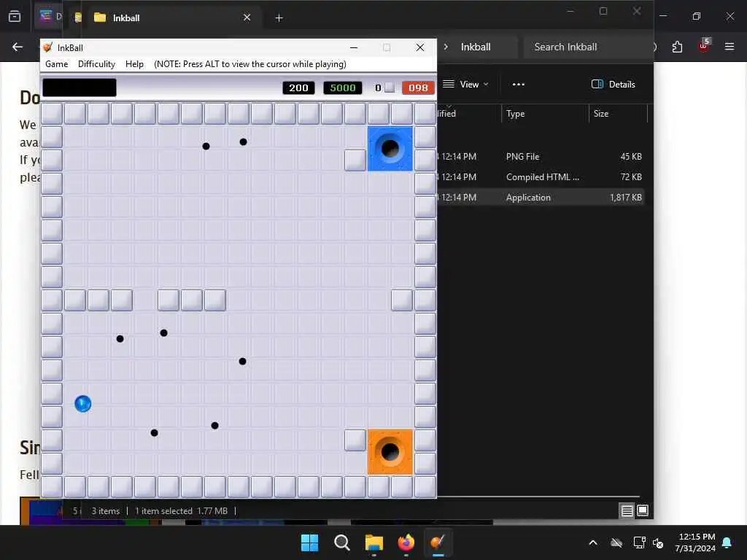
Task: Toggle the Details pane button
Action: 613,85
